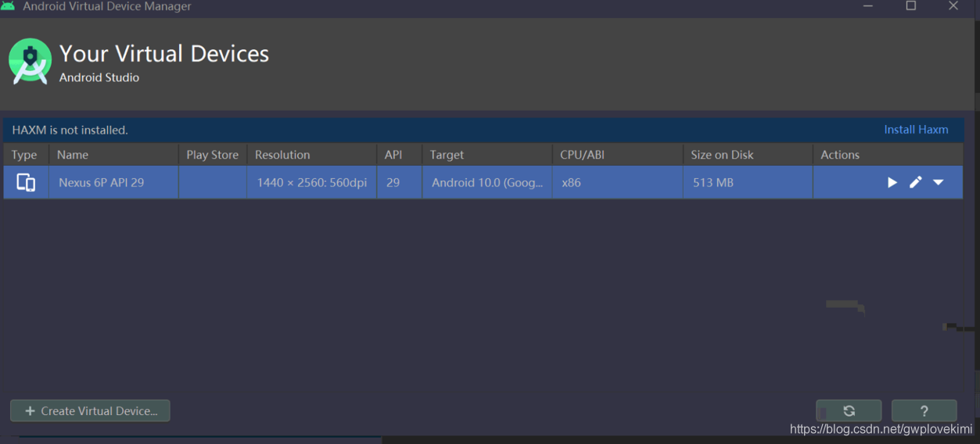980x444 pixels.
Task: Click the Resolution column header
Action: (x=311, y=155)
